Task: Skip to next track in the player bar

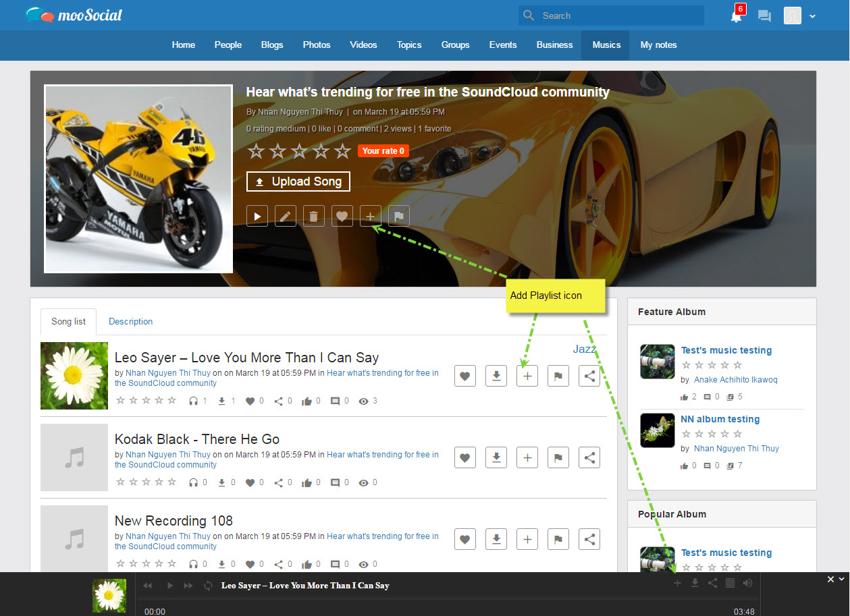Action: point(188,586)
